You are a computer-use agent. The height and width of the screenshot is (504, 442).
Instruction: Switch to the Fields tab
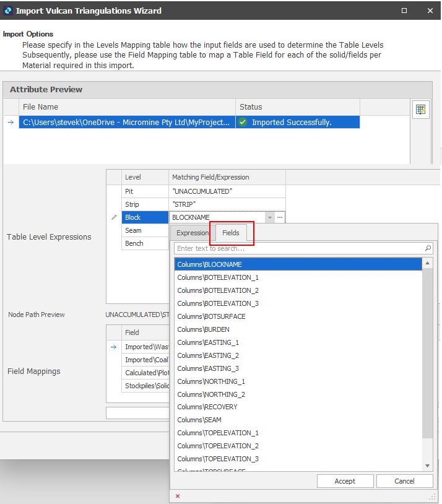tap(231, 233)
